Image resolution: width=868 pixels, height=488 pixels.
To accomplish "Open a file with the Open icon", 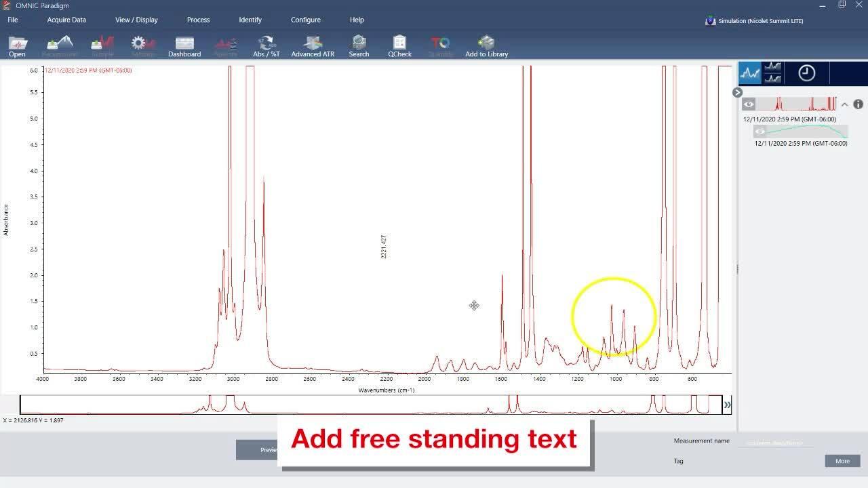I will click(17, 45).
